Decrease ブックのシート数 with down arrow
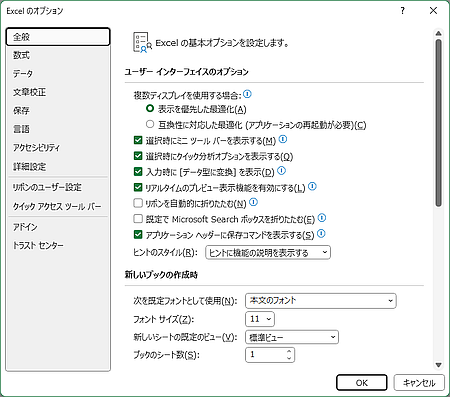Viewport: 450px width, 397px height. [x=289, y=358]
